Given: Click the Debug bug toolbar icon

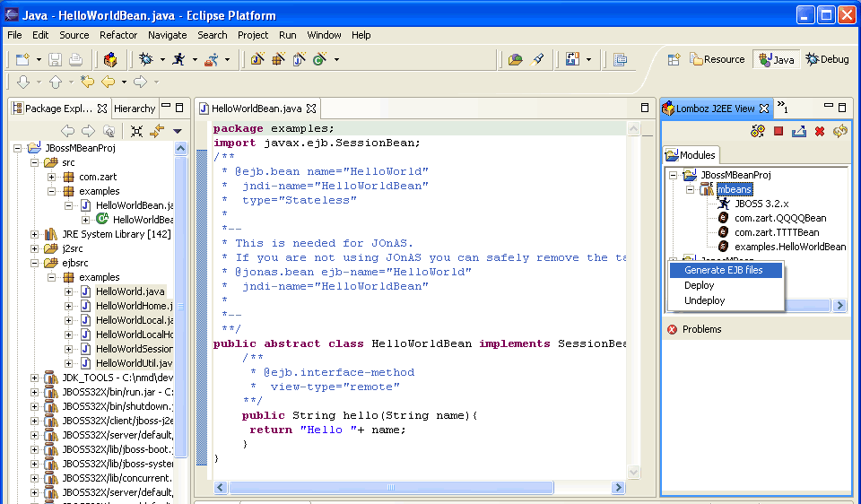Looking at the screenshot, I should click(146, 59).
